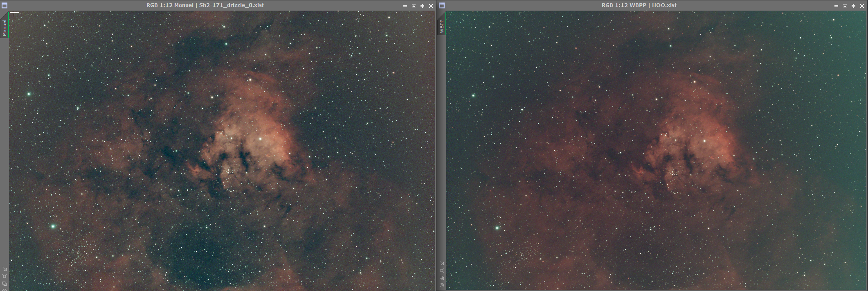Viewport: 868px width, 291px height.
Task: Click title 'RGB 1:12 WBPP | HOO.xisf'
Action: (639, 5)
